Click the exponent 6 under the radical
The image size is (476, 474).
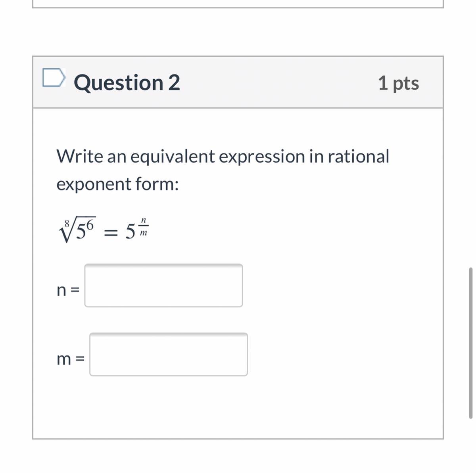pos(90,225)
